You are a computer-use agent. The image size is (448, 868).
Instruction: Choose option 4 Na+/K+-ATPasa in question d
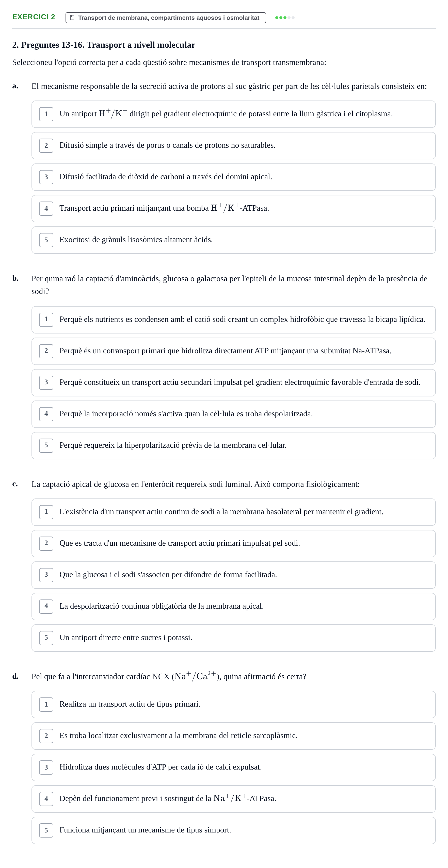233,799
